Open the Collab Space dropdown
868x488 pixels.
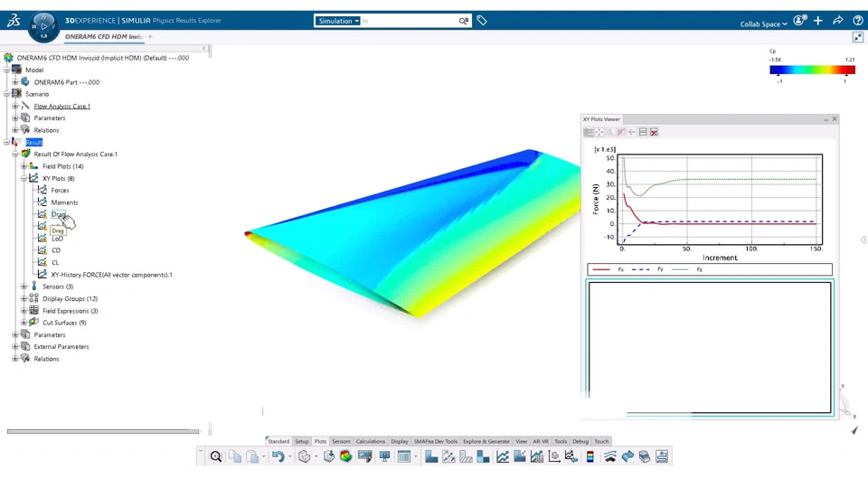tap(763, 23)
